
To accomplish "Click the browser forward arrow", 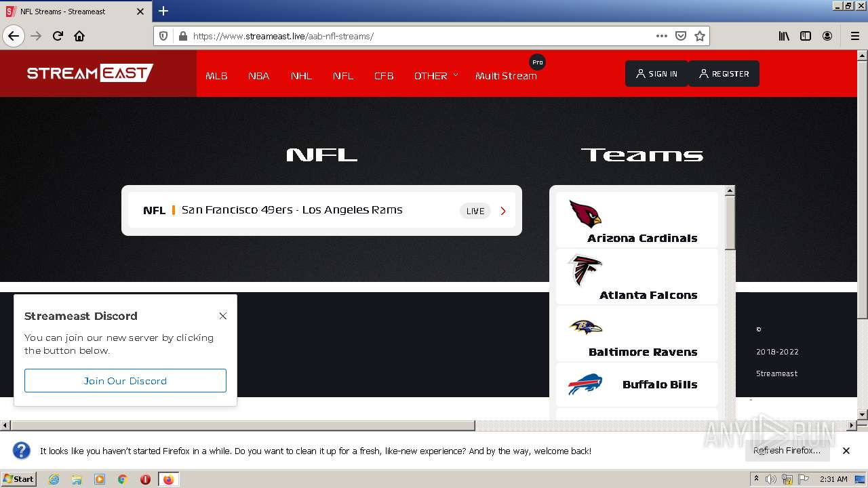I will pos(36,36).
